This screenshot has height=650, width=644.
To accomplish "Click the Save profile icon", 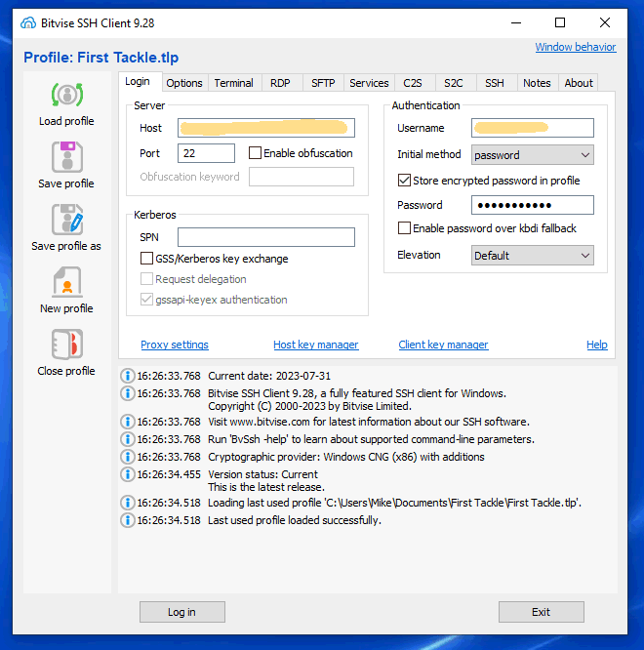I will (x=66, y=158).
